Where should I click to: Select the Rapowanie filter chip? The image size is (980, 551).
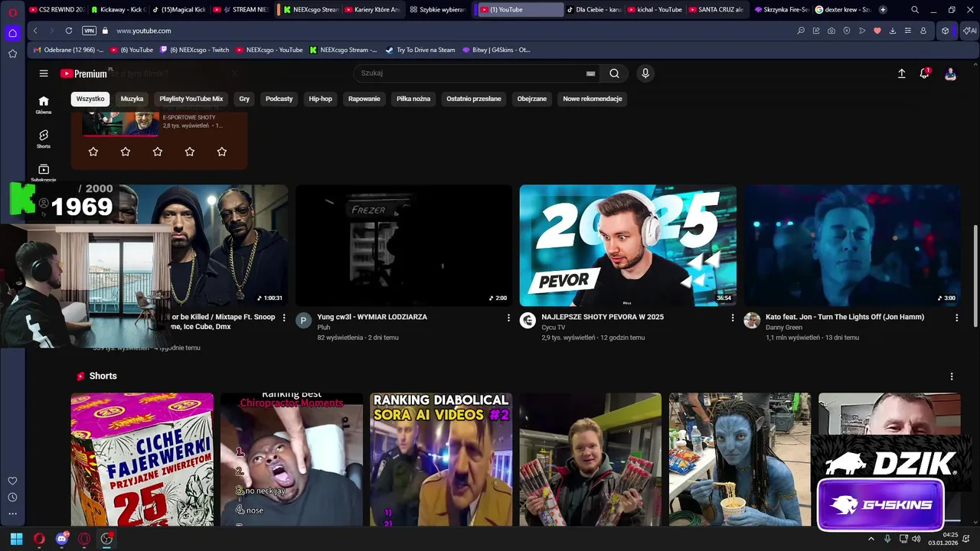click(364, 99)
